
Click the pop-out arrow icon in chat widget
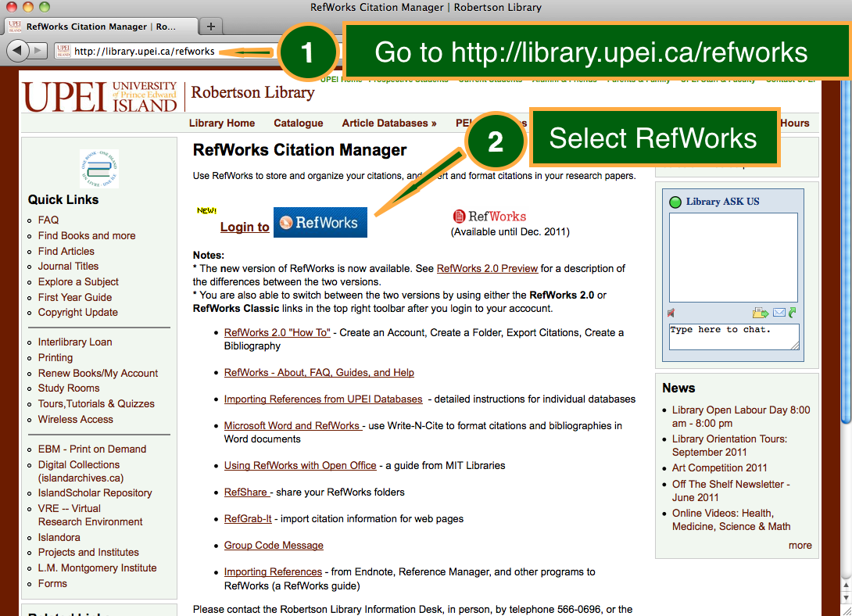(793, 313)
